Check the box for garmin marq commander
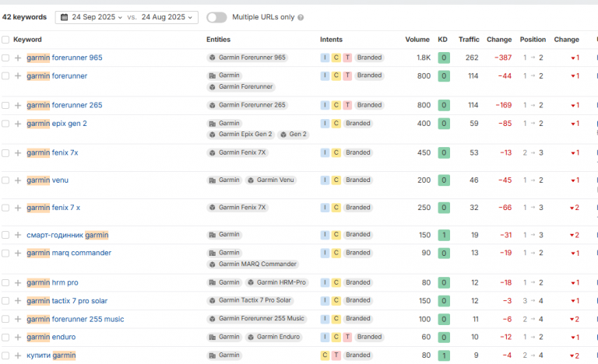598x364 pixels. (5, 253)
